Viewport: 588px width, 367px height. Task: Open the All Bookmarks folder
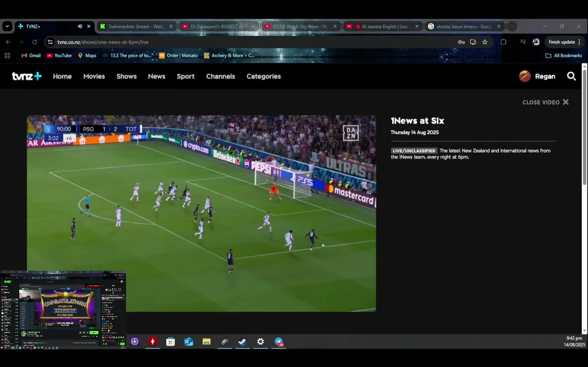tap(564, 56)
